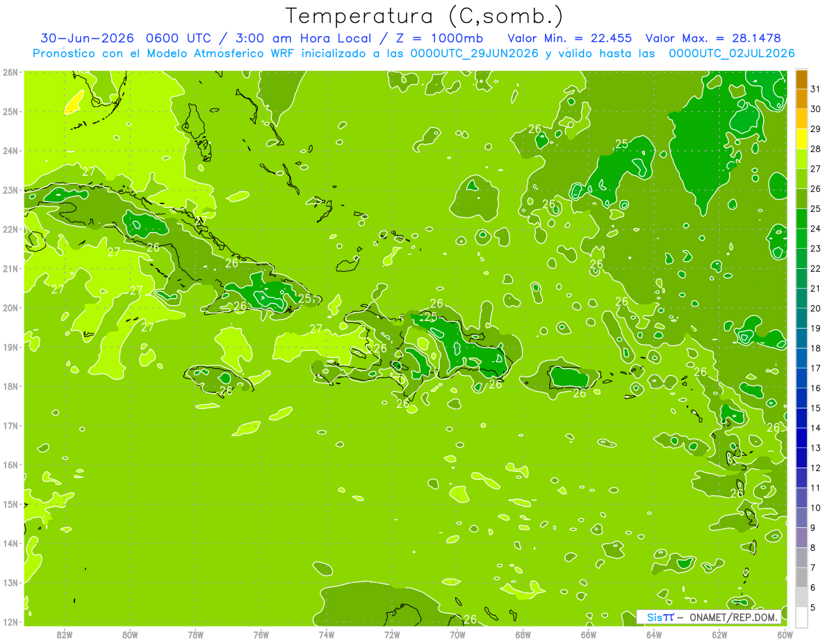Screen dimensions: 834x644
Task: Click the '82W' longitude axis label
Action: (x=65, y=634)
